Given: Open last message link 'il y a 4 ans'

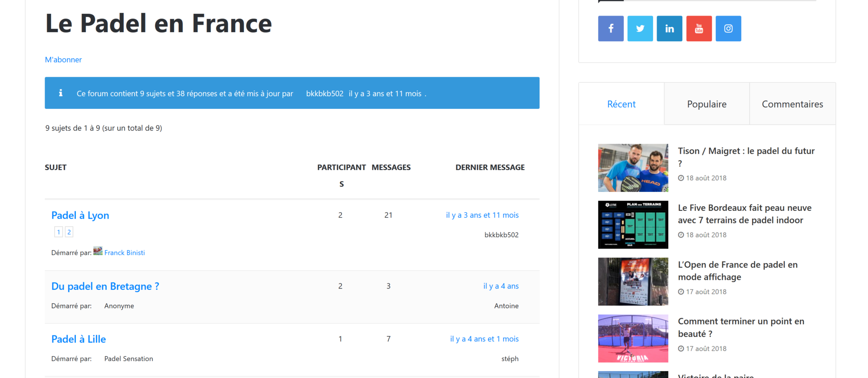Looking at the screenshot, I should [501, 286].
